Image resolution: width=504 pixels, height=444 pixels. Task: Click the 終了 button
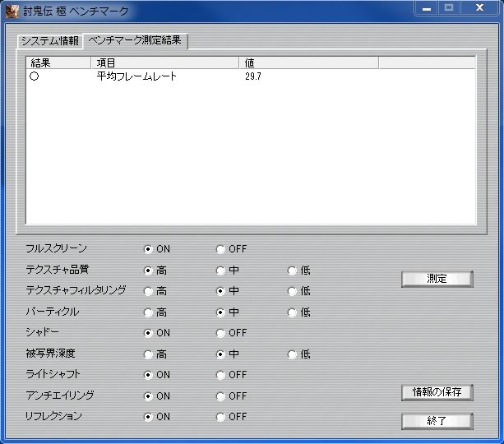click(x=437, y=421)
